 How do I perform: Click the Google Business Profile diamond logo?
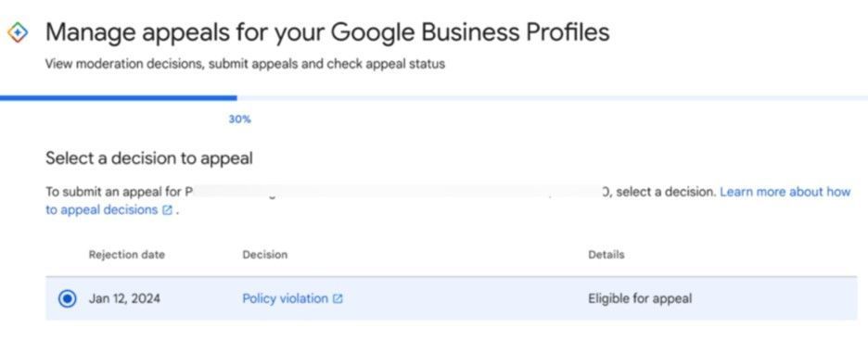pos(18,32)
